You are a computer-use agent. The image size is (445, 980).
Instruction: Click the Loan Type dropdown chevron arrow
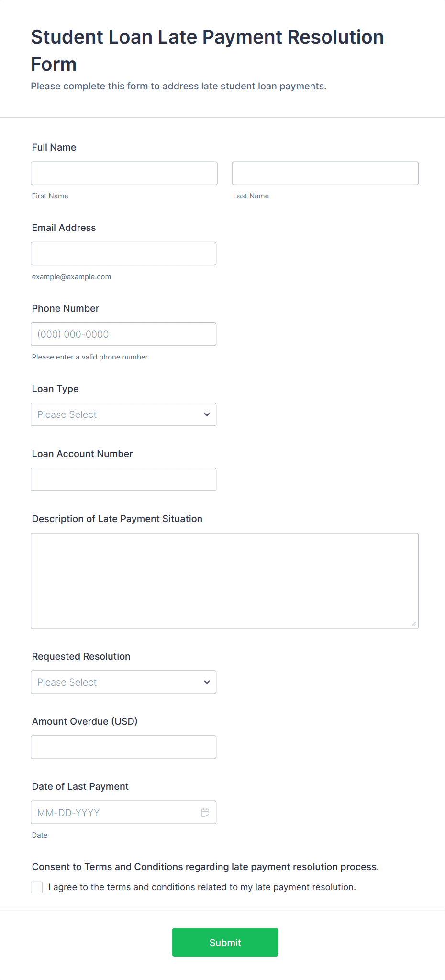[x=207, y=414]
